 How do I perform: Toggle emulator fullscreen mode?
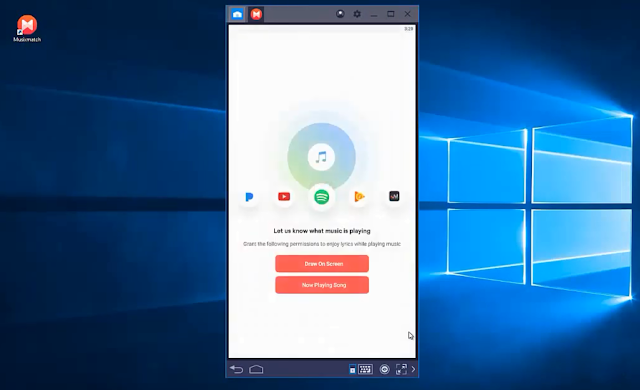pyautogui.click(x=401, y=369)
